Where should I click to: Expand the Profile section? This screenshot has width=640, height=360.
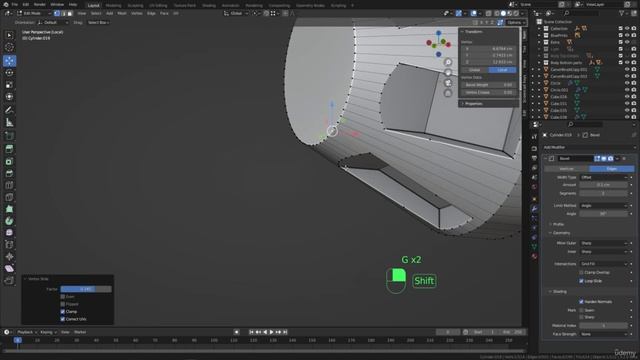pyautogui.click(x=558, y=224)
